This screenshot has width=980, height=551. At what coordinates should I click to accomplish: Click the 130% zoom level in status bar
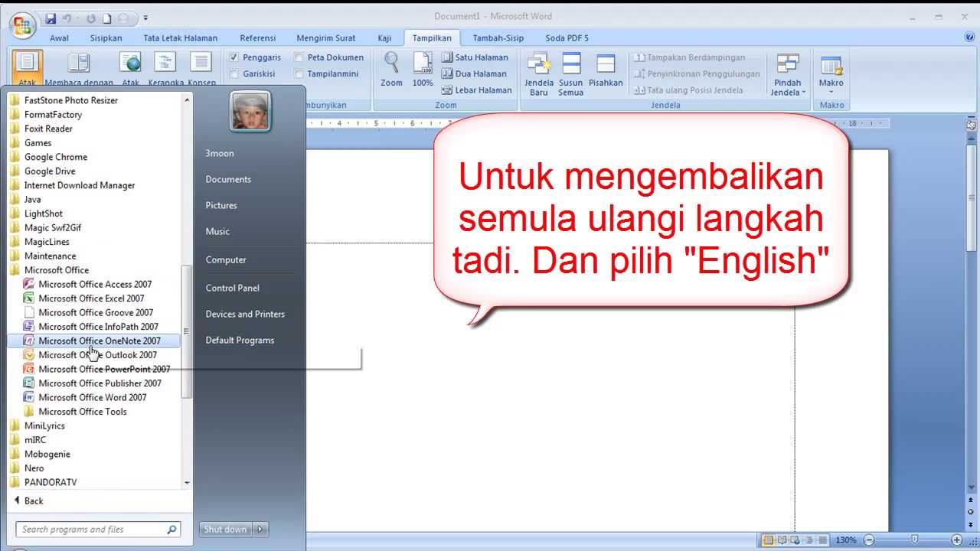tap(845, 540)
